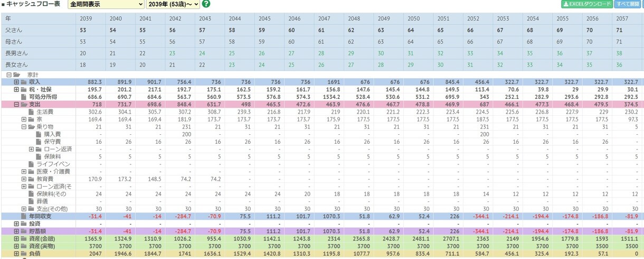Select the 保守費 row label
Image resolution: width=644 pixels, height=259 pixels.
tap(52, 142)
